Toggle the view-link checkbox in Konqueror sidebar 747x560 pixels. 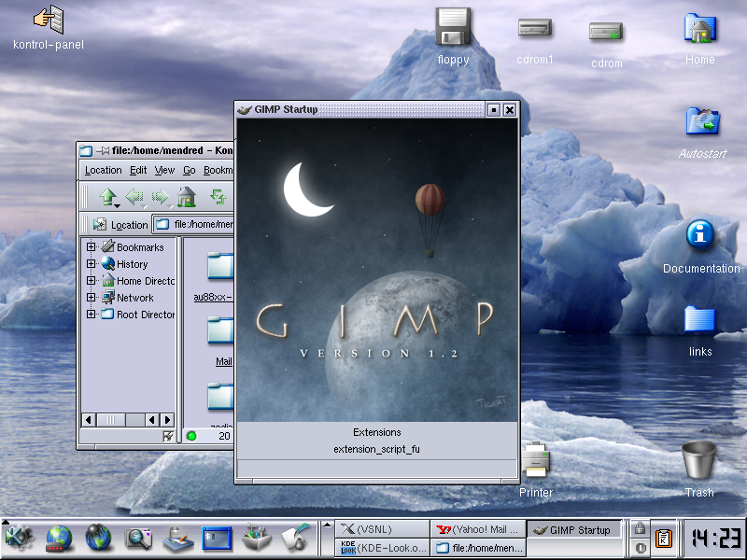coord(168,436)
